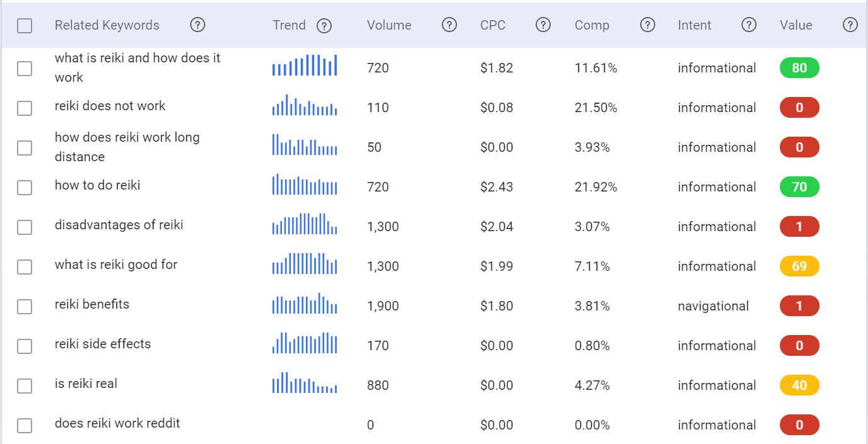Check the 'does reiki work reddit' row
Viewport: 868px width, 444px height.
(x=25, y=425)
